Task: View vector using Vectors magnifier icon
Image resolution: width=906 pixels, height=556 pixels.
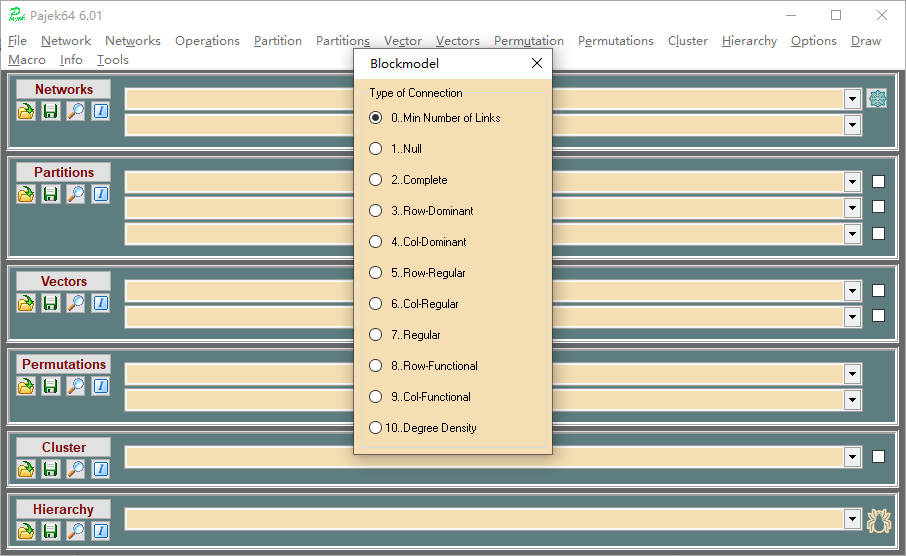Action: (76, 303)
